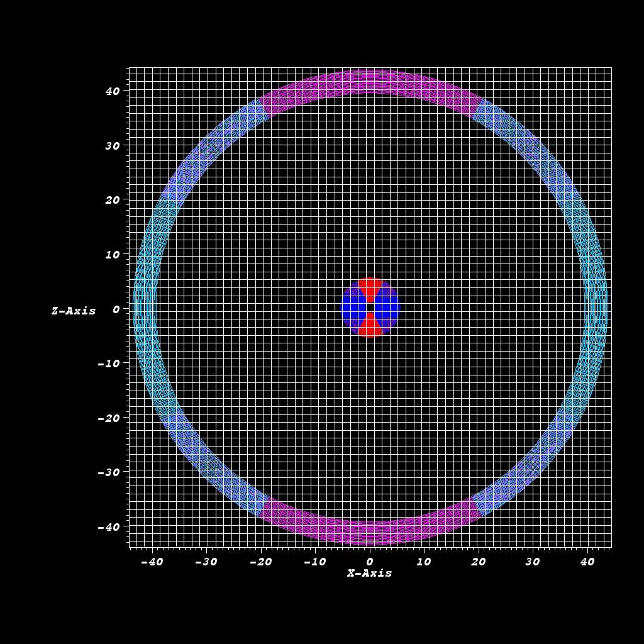Click the magenta arc at top of ring
This screenshot has width=644, height=644.
[x=370, y=82]
